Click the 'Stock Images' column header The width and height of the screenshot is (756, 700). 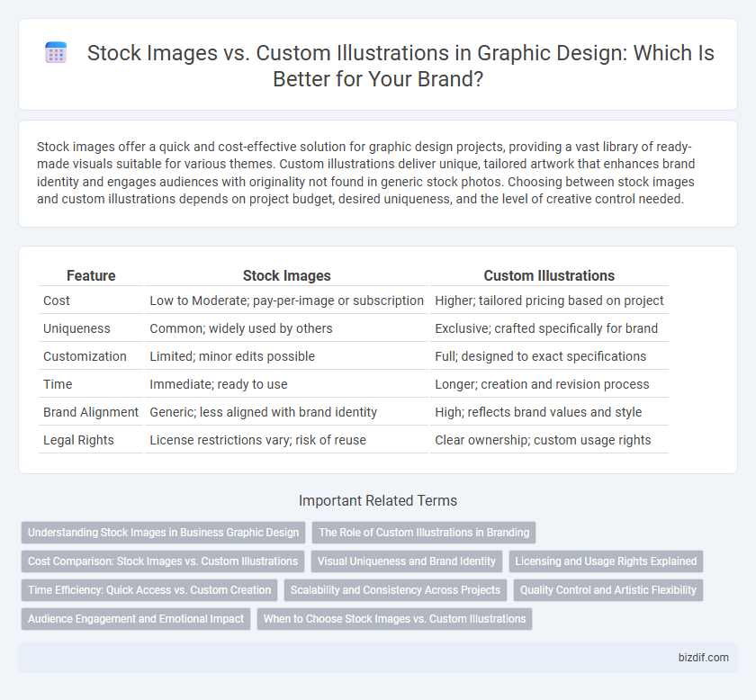pos(287,275)
